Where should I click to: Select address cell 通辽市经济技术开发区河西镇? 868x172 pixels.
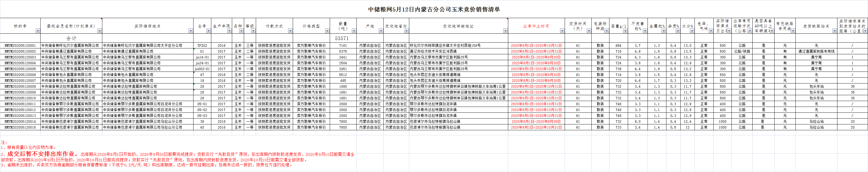[x=458, y=51]
